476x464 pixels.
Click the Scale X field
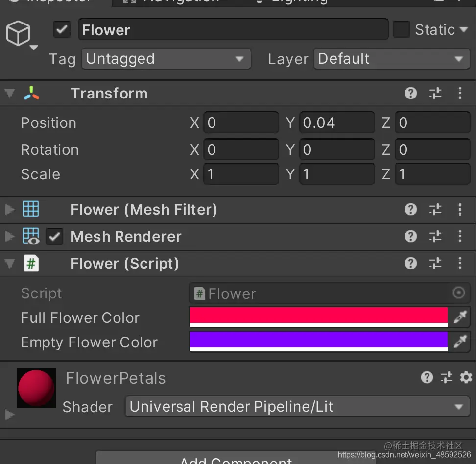click(x=241, y=174)
